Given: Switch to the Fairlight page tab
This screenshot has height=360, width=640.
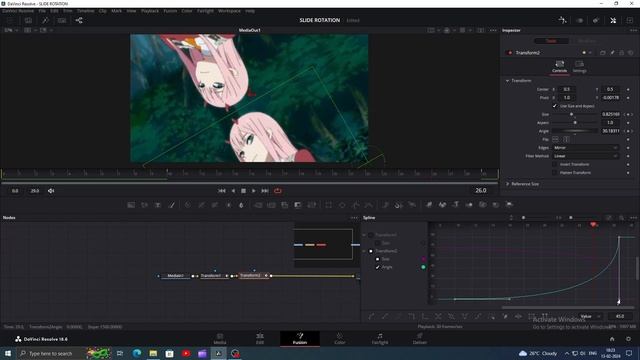Looking at the screenshot, I should click(380, 339).
